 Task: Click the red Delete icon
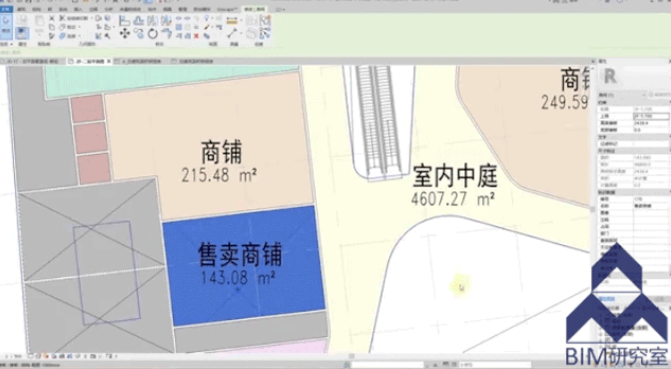196,36
